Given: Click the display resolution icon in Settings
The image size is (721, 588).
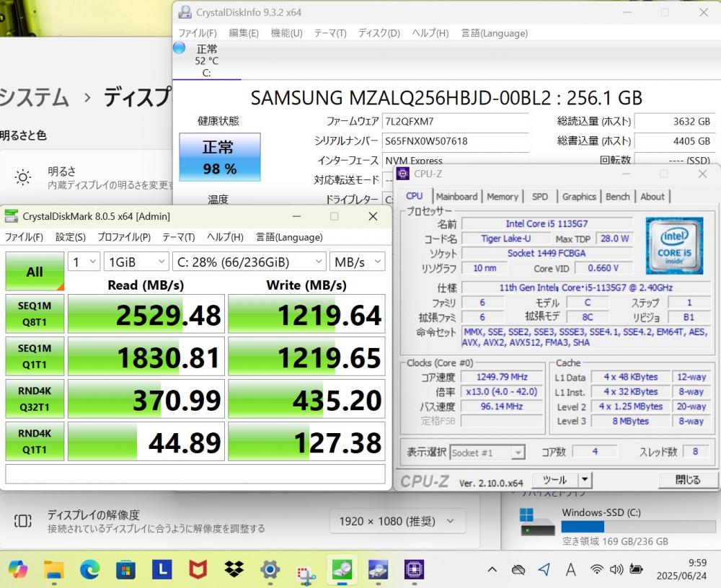Looking at the screenshot, I should click(x=22, y=520).
